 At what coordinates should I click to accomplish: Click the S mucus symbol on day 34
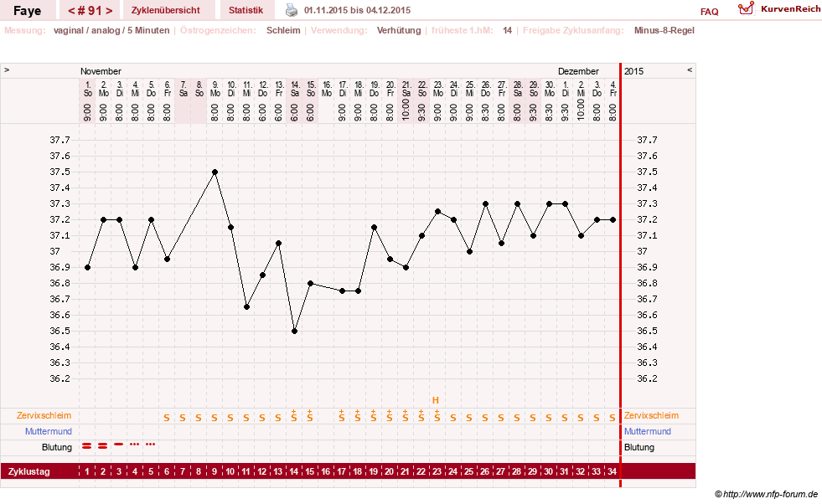pos(613,418)
